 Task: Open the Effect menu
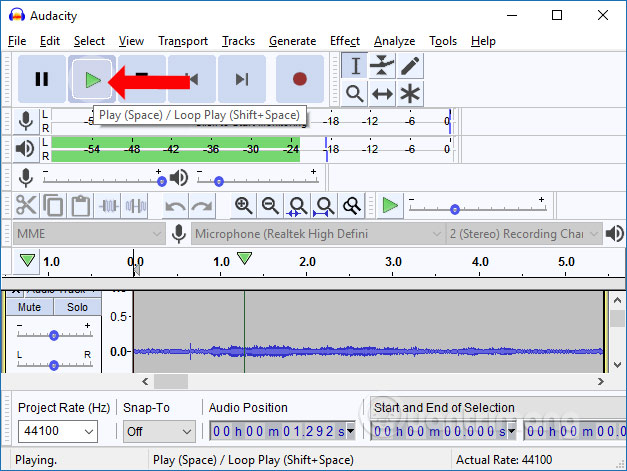tap(344, 41)
